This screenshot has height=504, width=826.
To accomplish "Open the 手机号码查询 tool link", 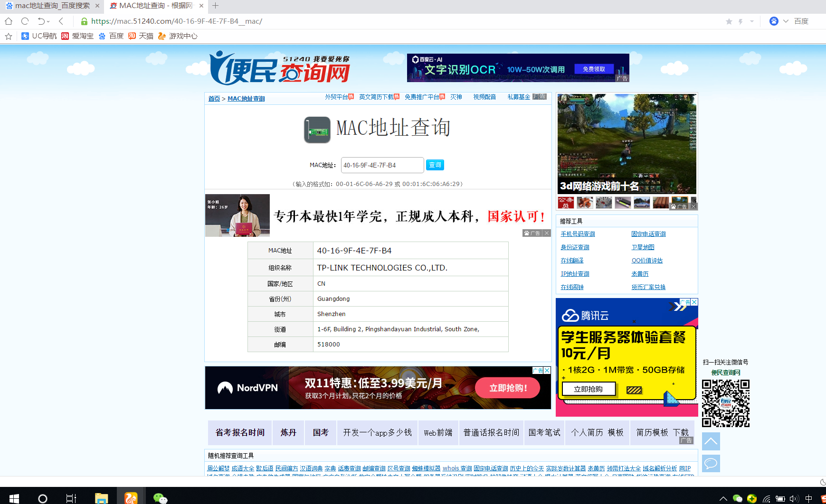I will click(x=578, y=234).
